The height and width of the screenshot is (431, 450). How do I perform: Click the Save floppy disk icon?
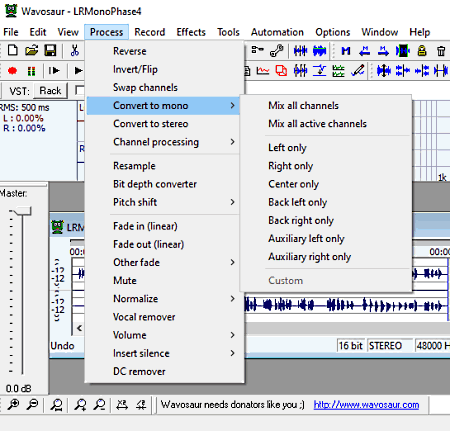tap(50, 51)
